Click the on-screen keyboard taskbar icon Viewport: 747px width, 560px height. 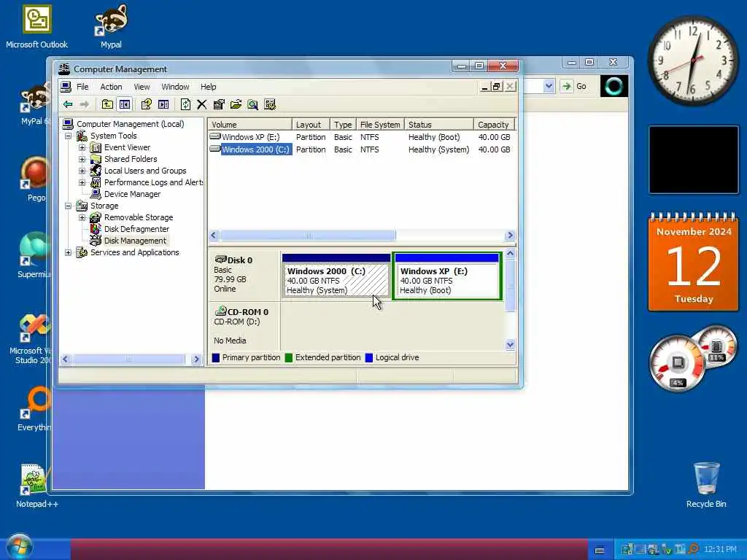(600, 550)
